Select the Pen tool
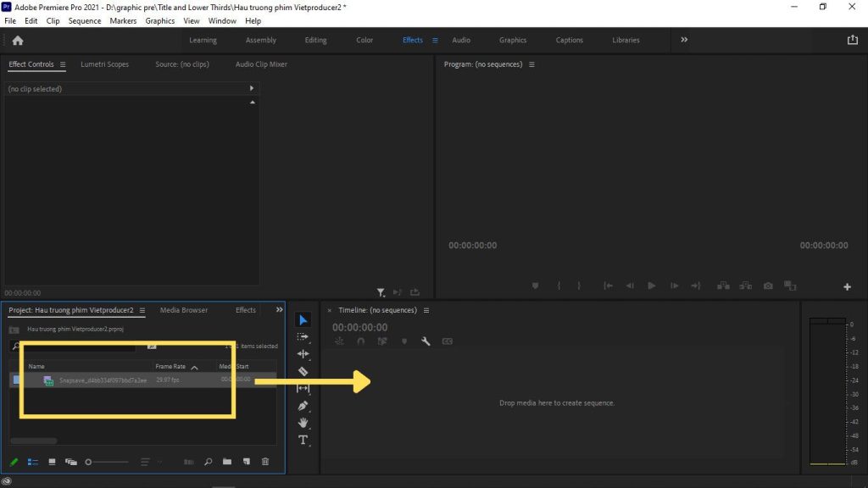The image size is (868, 488). coord(303,405)
